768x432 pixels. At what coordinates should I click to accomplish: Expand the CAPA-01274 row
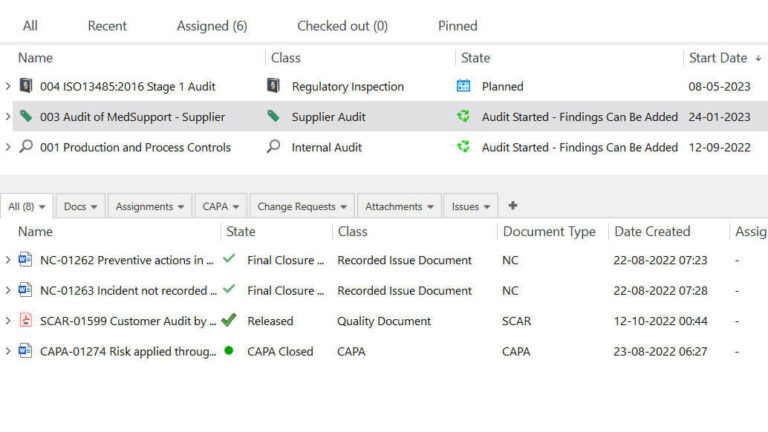tap(8, 351)
